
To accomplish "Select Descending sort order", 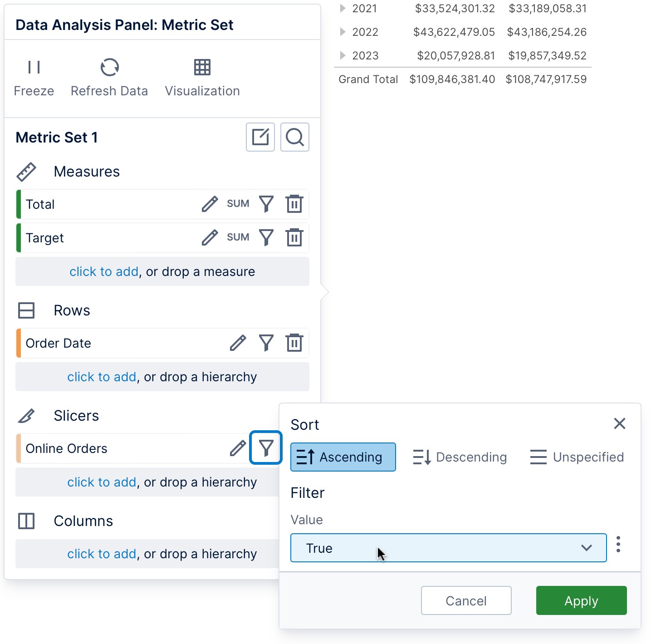I will (x=460, y=457).
